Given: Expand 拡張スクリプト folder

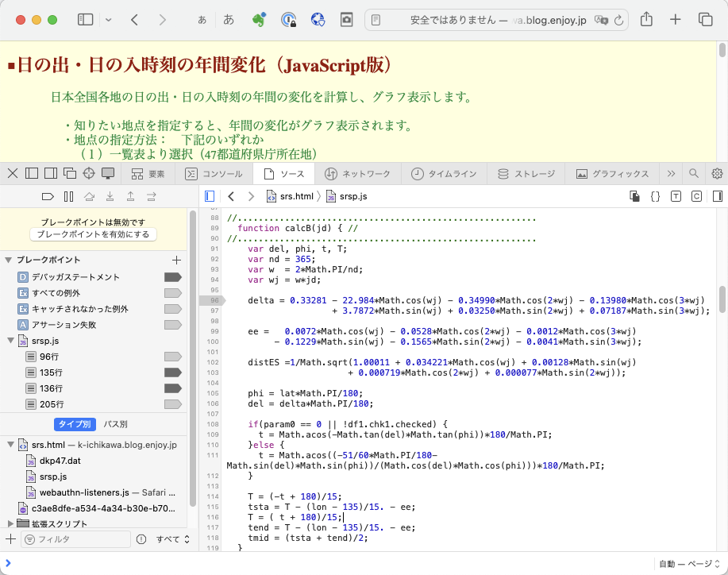Looking at the screenshot, I should pos(10,523).
